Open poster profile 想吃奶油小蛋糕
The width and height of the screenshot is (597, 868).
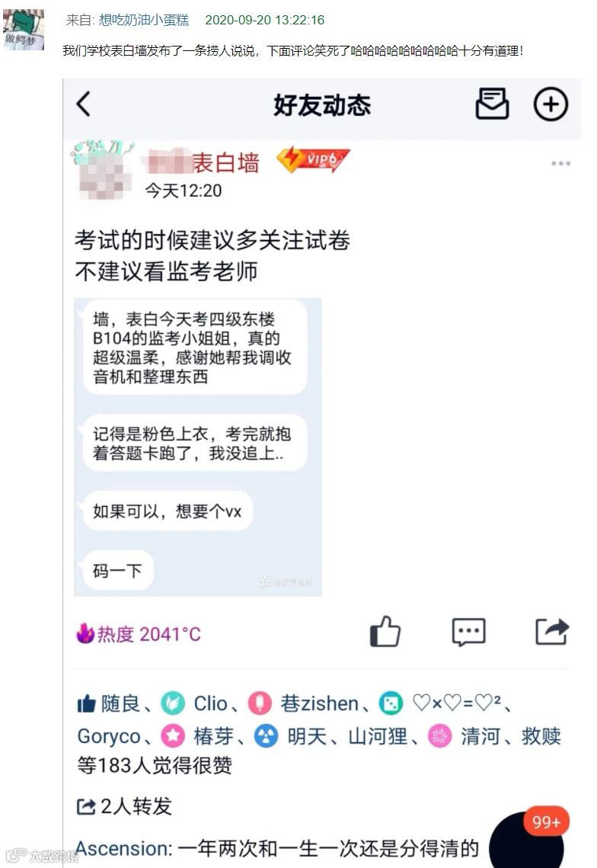144,20
